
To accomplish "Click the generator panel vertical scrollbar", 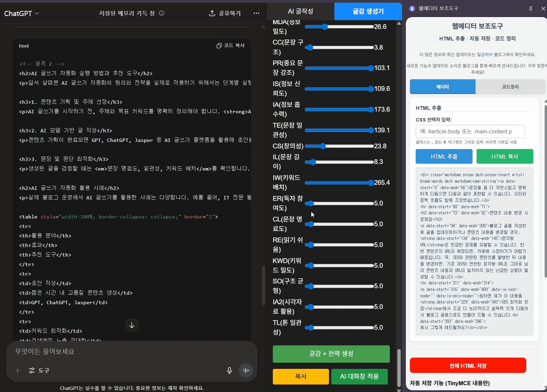I will pyautogui.click(x=399, y=367).
